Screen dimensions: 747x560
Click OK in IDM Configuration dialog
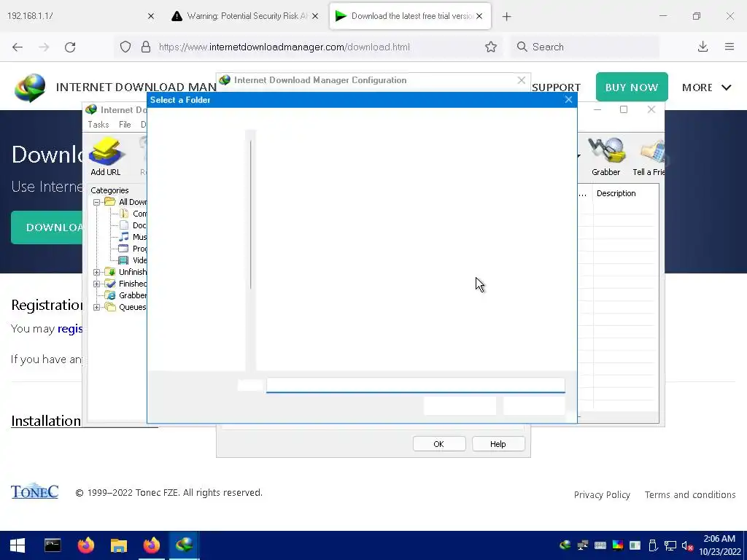438,444
